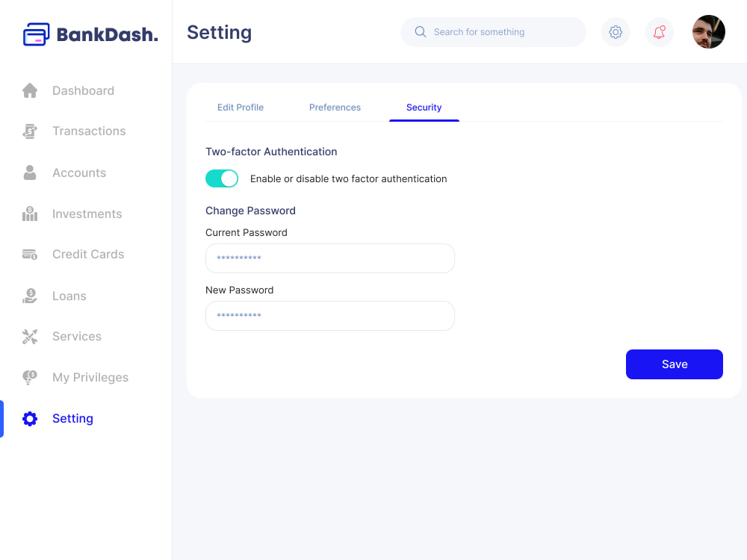Viewport: 747px width, 560px height.
Task: Open Accounts menu item
Action: click(79, 172)
